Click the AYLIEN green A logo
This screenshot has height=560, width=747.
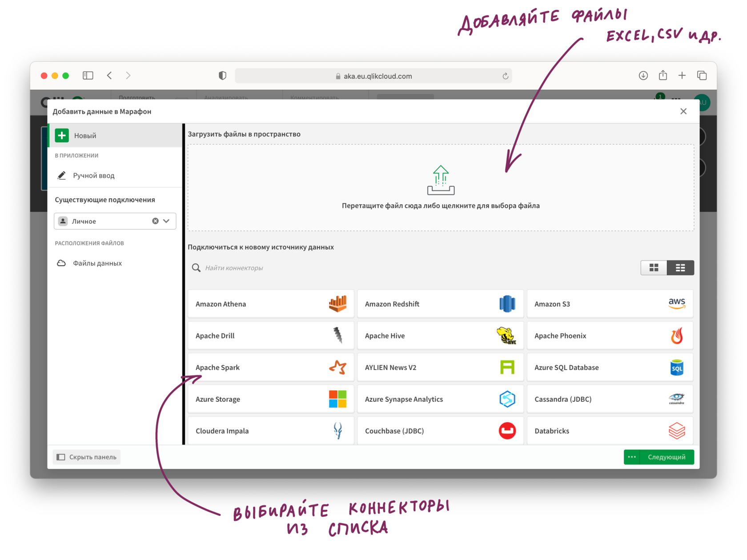pyautogui.click(x=507, y=367)
